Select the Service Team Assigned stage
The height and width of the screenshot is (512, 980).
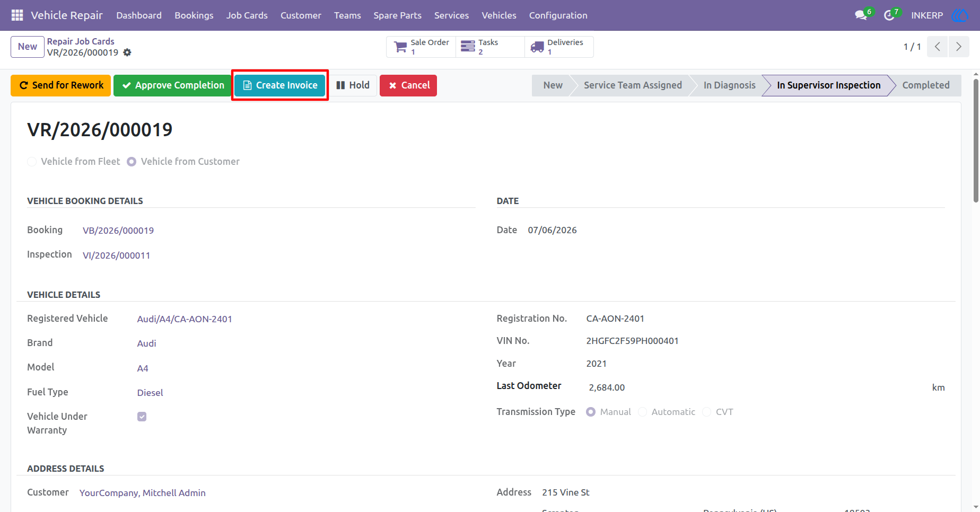click(x=633, y=85)
